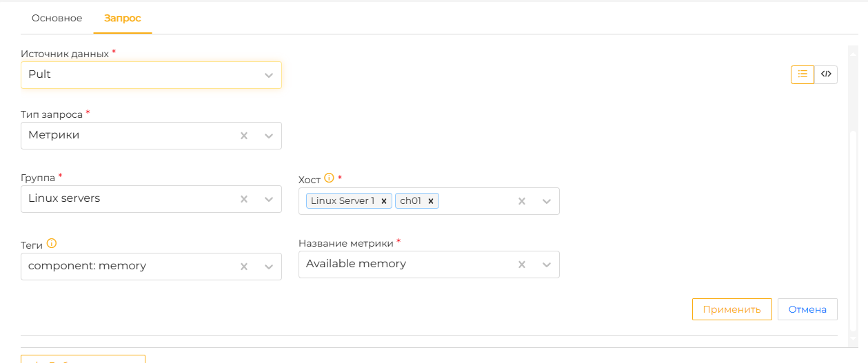Open the Тип запроса dropdown arrow
This screenshot has width=868, height=363.
(x=269, y=136)
